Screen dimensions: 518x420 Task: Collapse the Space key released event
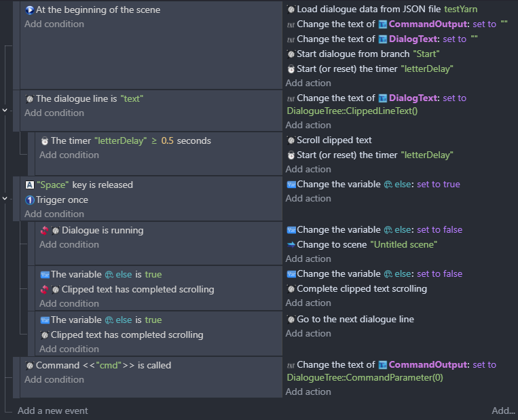[5, 199]
